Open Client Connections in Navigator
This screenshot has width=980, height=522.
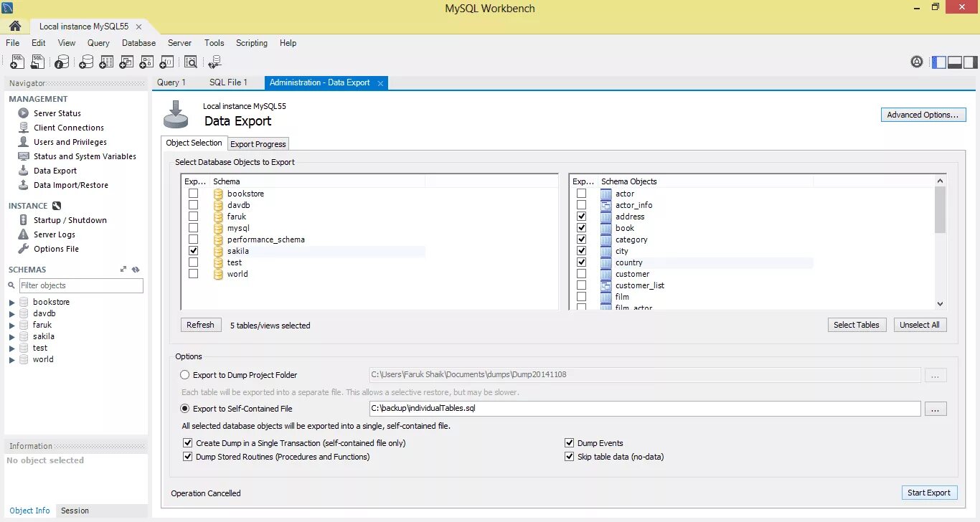[69, 128]
